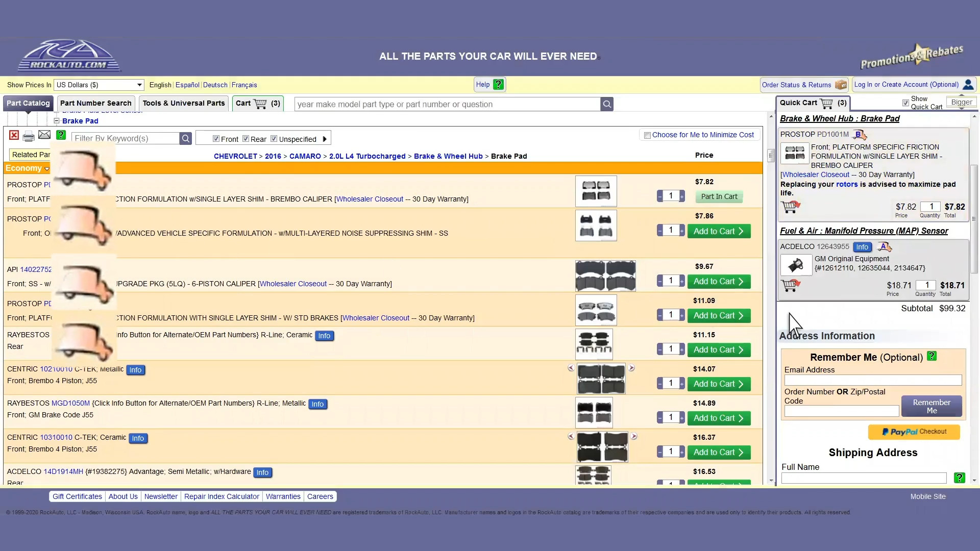980x551 pixels.
Task: Open Info for ACDELCO 14D1914MH
Action: [262, 472]
